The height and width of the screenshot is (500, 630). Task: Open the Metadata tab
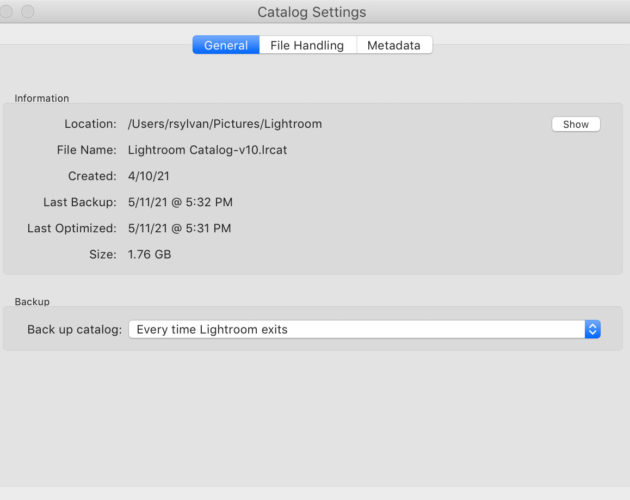click(x=394, y=45)
